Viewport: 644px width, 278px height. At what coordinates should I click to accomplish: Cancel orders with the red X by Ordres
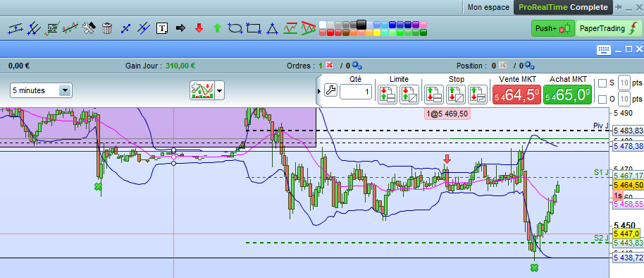tap(329, 66)
